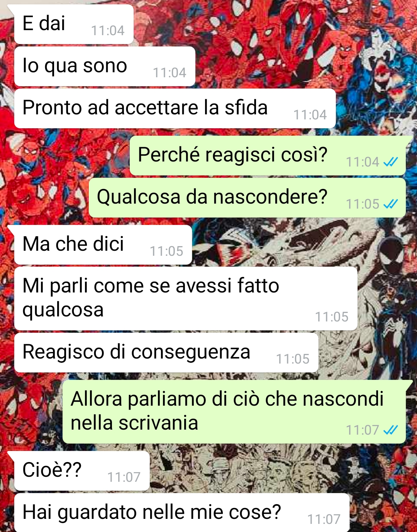Tap the 'nella scrivania' text line
This screenshot has width=417, height=532.
point(134,423)
